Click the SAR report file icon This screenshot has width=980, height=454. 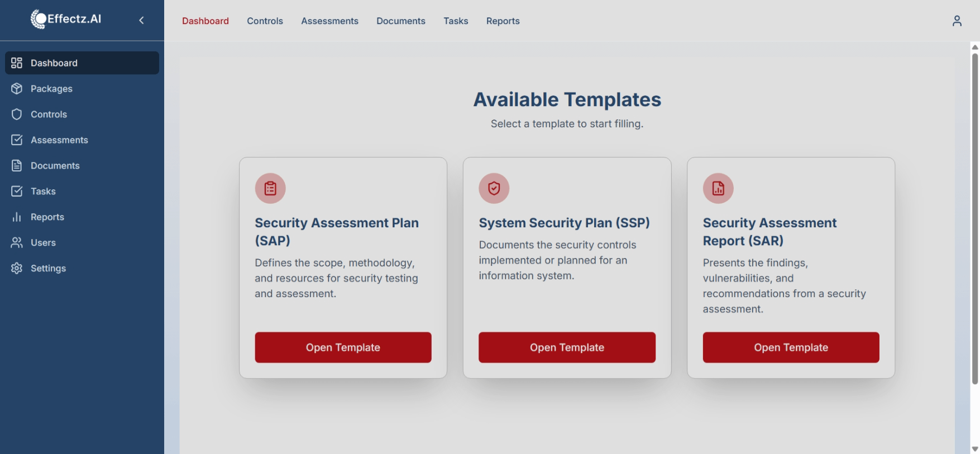718,189
